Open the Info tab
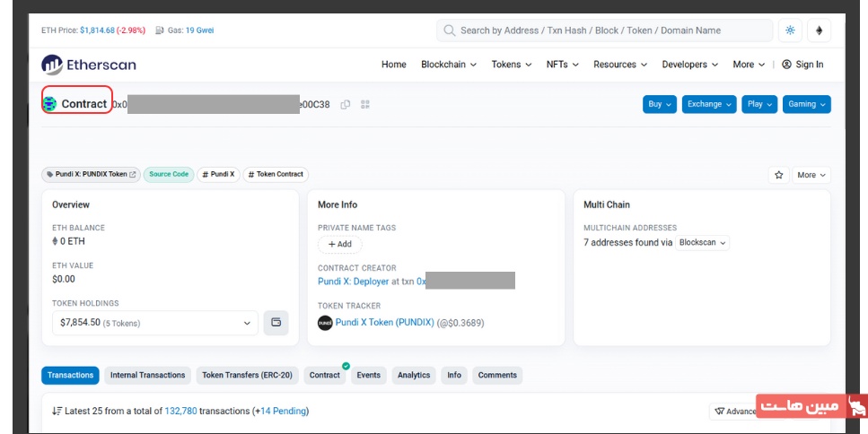Image resolution: width=868 pixels, height=434 pixels. coord(454,376)
